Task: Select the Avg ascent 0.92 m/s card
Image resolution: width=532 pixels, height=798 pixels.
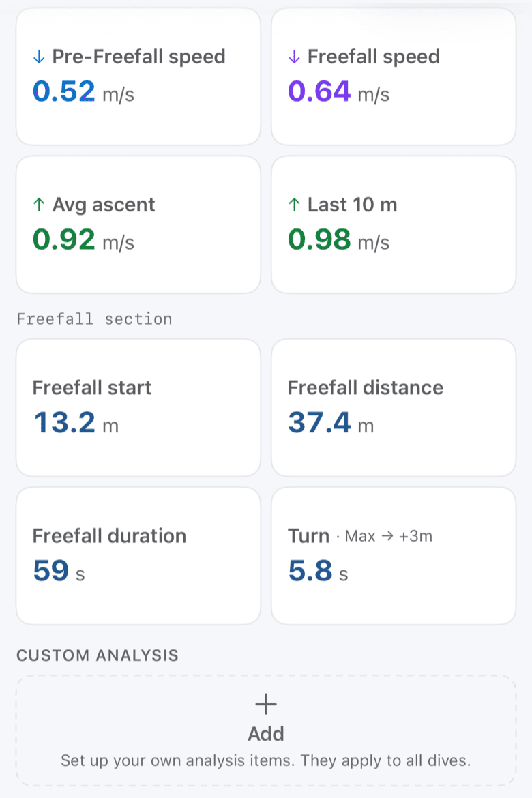Action: tap(138, 224)
